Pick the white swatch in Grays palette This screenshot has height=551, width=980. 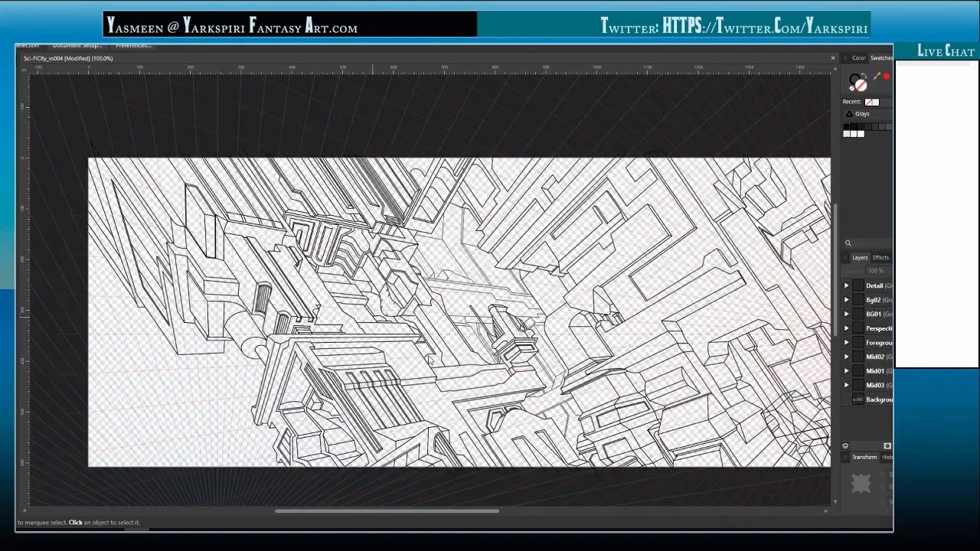coord(861,134)
